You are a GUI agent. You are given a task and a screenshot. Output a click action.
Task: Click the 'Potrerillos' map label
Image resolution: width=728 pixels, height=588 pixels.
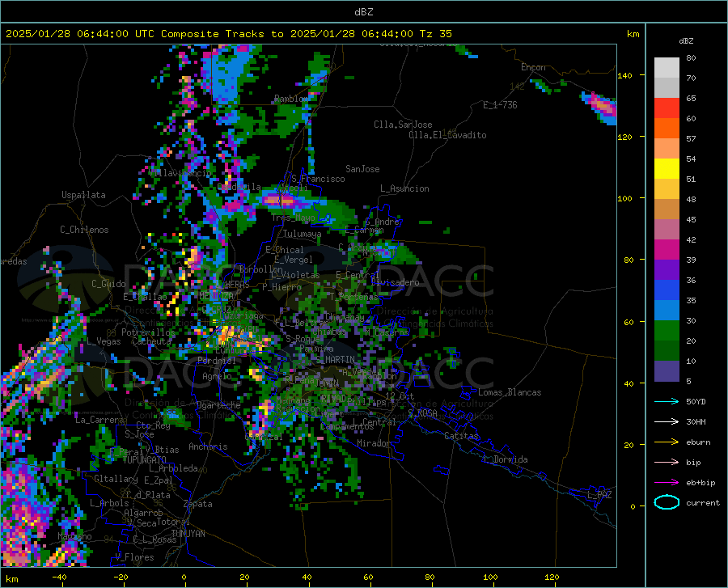point(148,332)
